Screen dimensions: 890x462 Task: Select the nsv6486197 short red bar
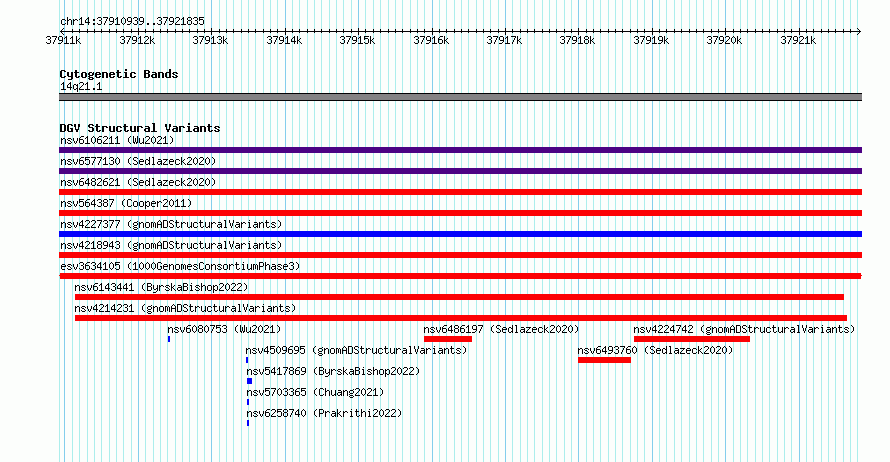click(x=448, y=339)
